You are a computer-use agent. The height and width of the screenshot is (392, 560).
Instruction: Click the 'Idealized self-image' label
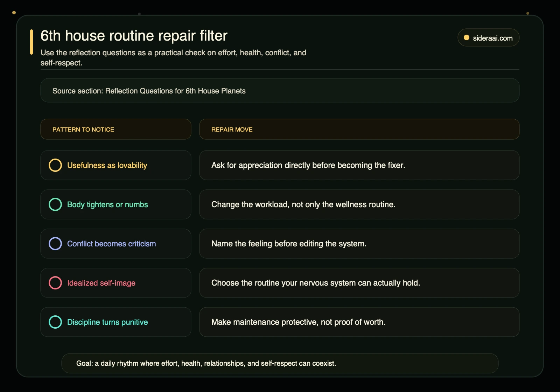tap(101, 283)
